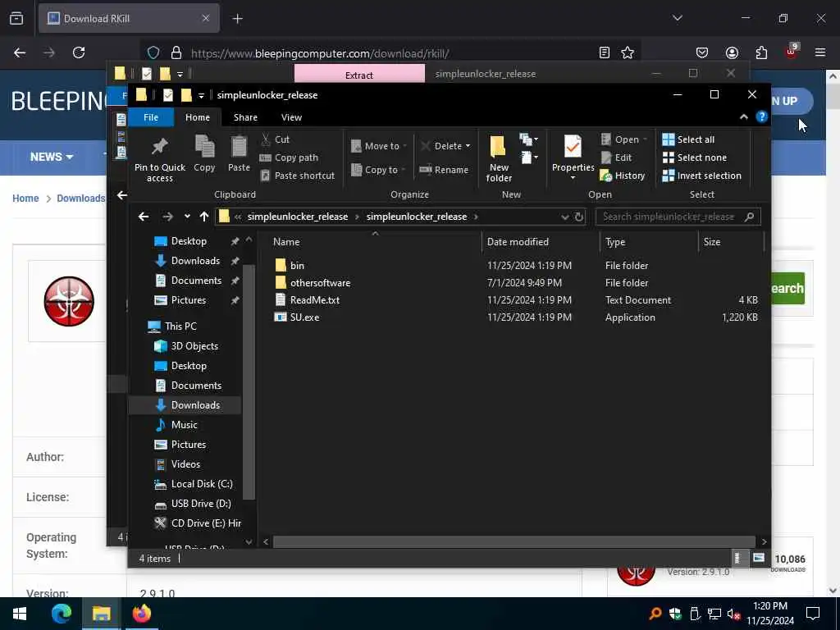Expand the Delete dropdown arrow
The width and height of the screenshot is (840, 630).
tap(468, 146)
